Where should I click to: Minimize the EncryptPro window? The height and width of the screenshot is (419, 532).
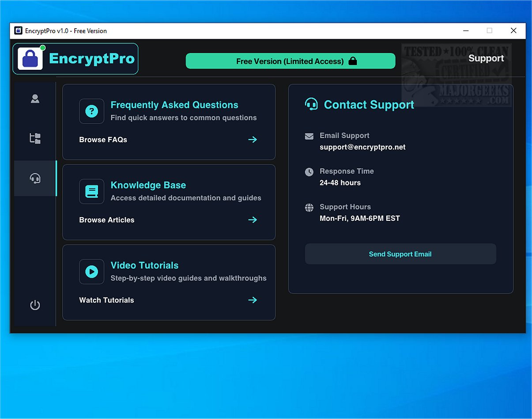[x=466, y=30]
